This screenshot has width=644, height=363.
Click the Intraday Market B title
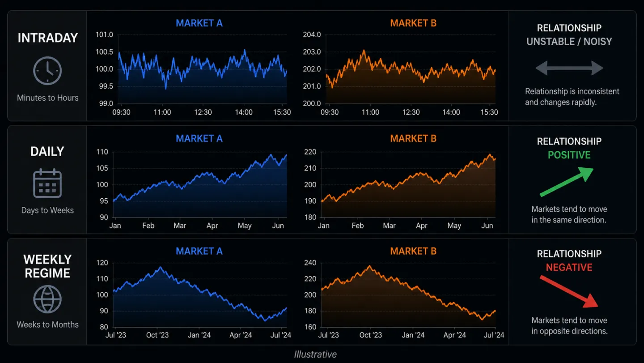(413, 23)
